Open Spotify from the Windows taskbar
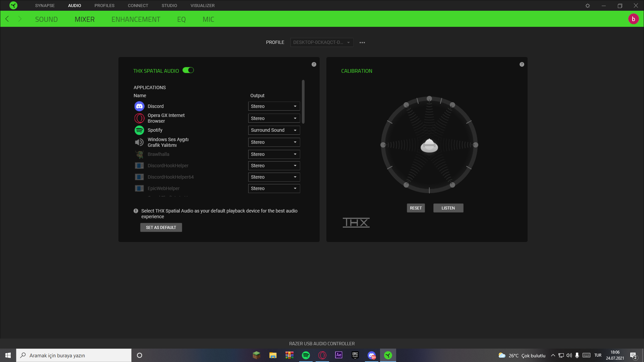Image resolution: width=644 pixels, height=362 pixels. (306, 355)
